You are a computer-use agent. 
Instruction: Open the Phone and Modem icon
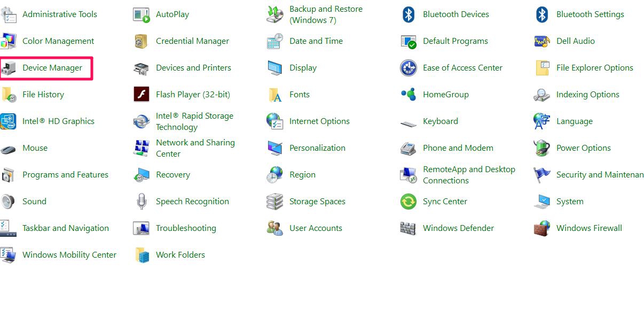click(409, 148)
